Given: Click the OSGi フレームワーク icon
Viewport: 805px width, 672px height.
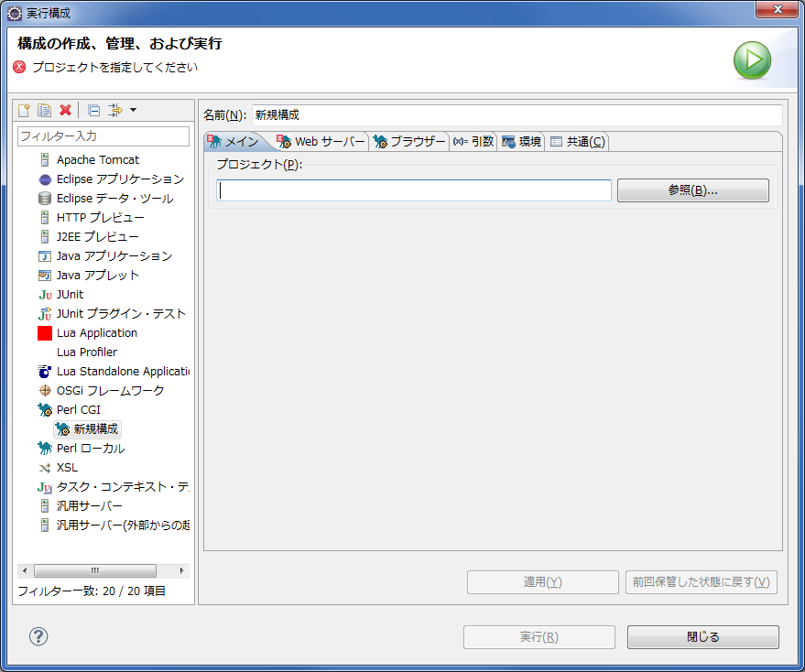Looking at the screenshot, I should coord(45,391).
